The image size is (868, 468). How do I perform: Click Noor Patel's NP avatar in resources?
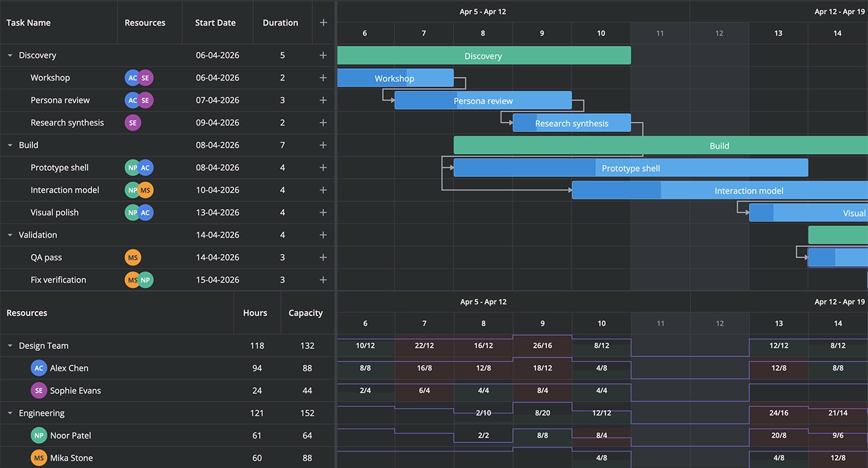click(x=39, y=435)
